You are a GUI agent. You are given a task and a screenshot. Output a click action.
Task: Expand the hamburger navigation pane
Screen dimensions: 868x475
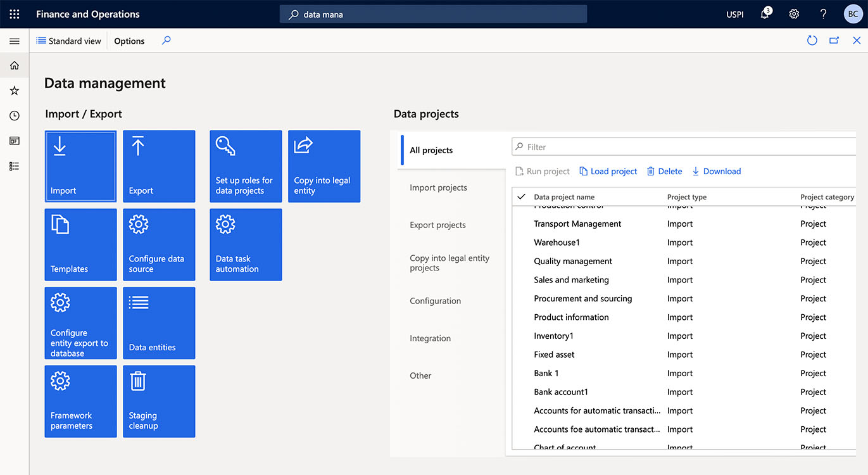tap(14, 41)
